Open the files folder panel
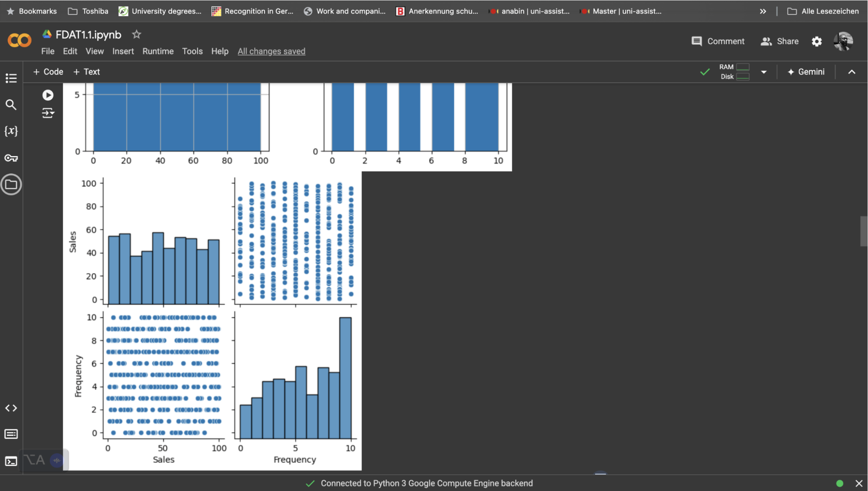 coord(11,185)
